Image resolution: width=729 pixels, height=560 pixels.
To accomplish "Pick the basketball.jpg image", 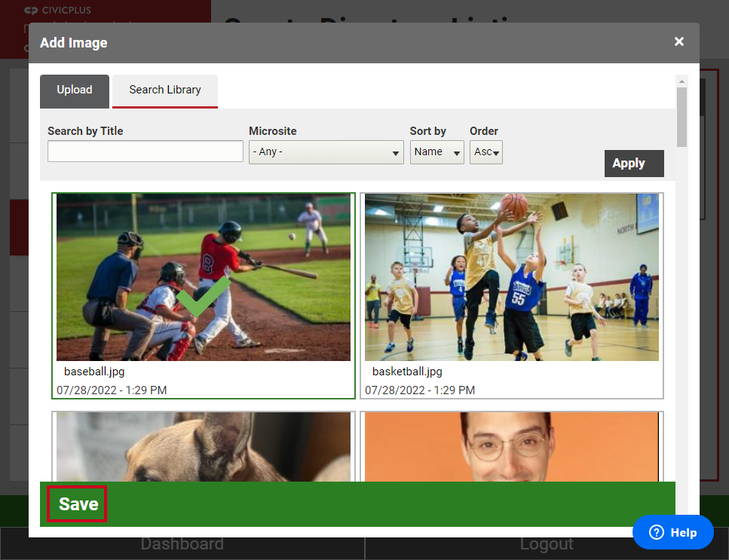I will point(511,277).
